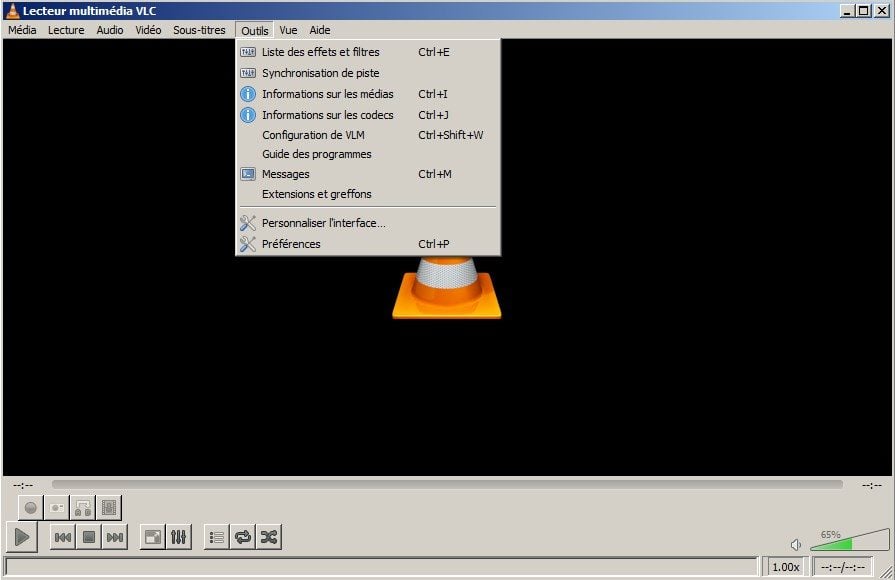Viewport: 895px width, 580px height.
Task: Set volume on the green volume slider
Action: [x=849, y=540]
